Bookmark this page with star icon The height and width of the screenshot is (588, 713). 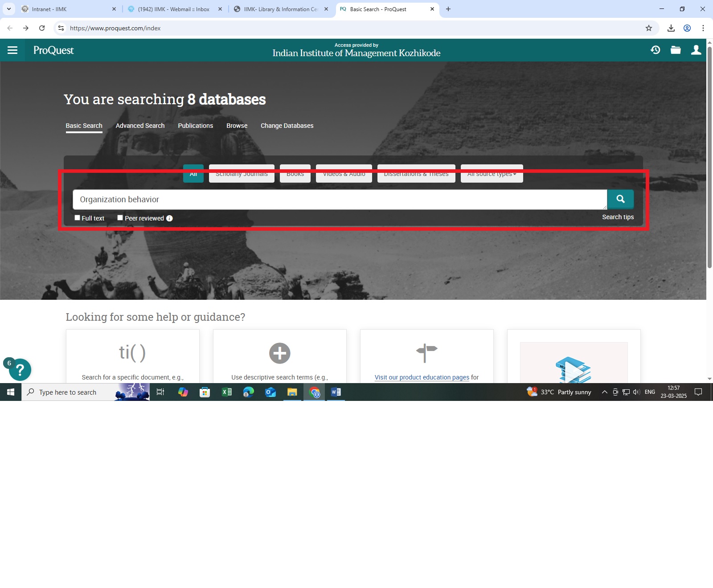[x=649, y=28]
